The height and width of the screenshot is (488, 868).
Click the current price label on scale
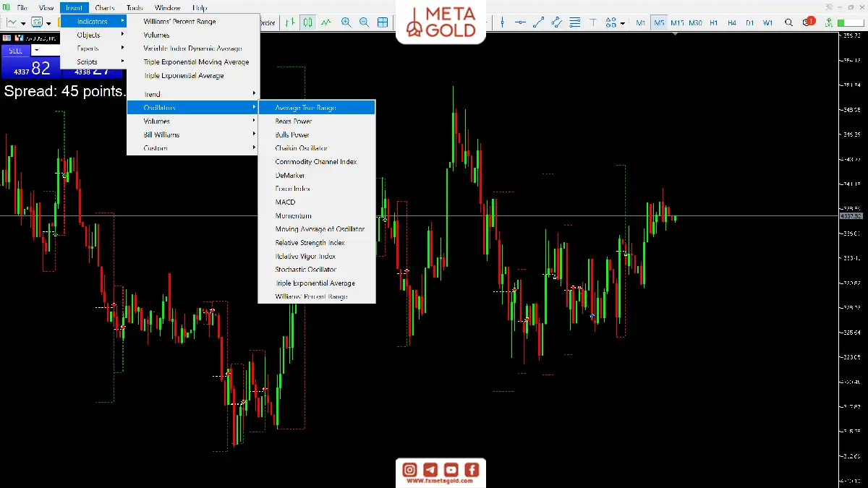(851, 216)
